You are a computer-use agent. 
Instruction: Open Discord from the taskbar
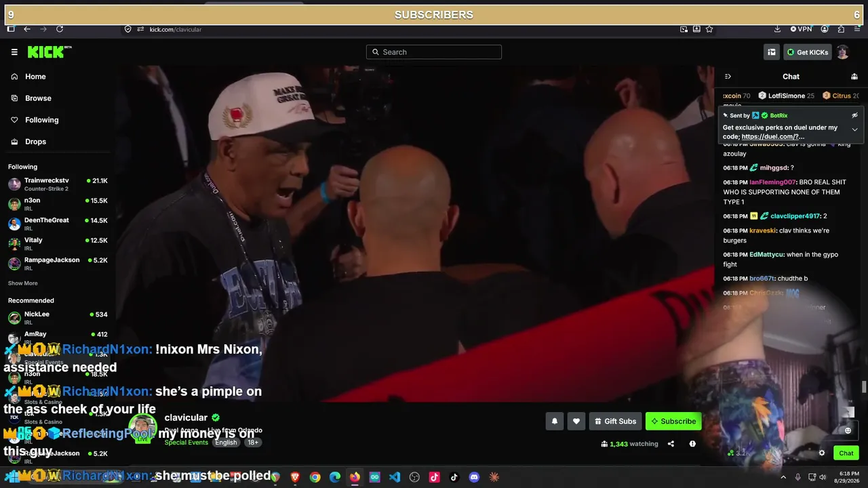click(x=474, y=477)
